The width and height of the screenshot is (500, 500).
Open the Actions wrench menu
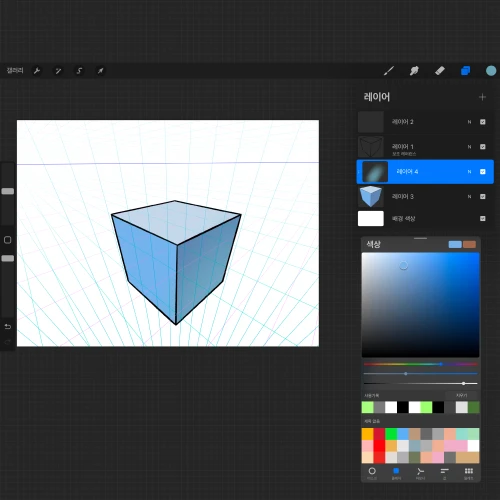click(37, 71)
